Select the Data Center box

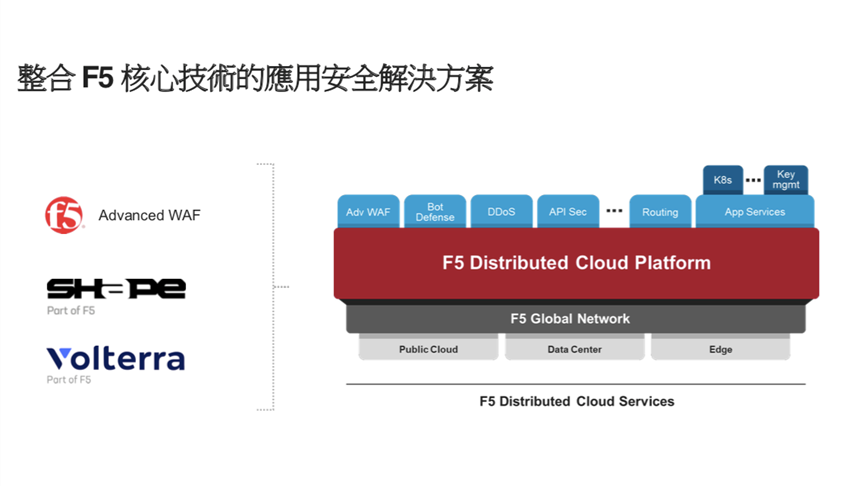tap(574, 349)
